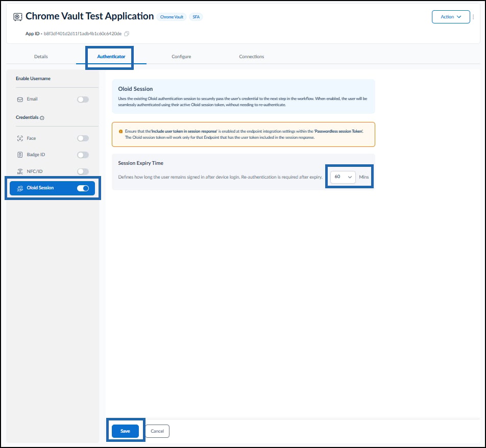The height and width of the screenshot is (448, 486).
Task: Click the Badge ID icon
Action: [20, 155]
